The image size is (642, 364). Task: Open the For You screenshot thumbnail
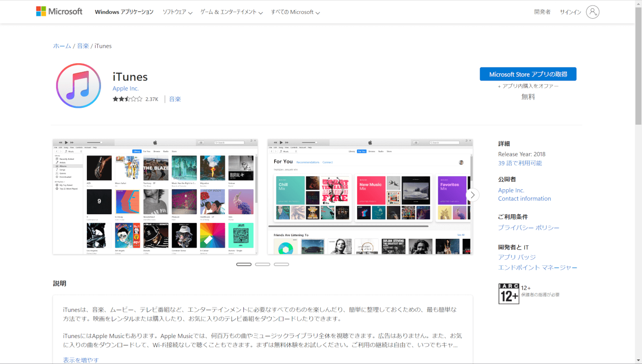370,197
